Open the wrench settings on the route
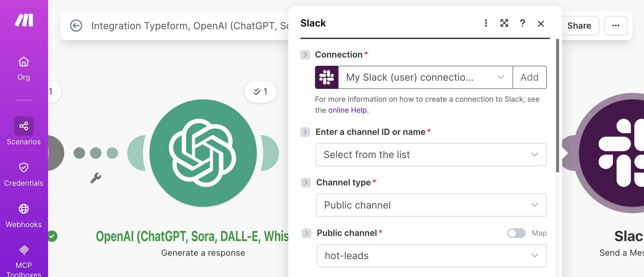The height and width of the screenshot is (277, 644). coord(96,178)
